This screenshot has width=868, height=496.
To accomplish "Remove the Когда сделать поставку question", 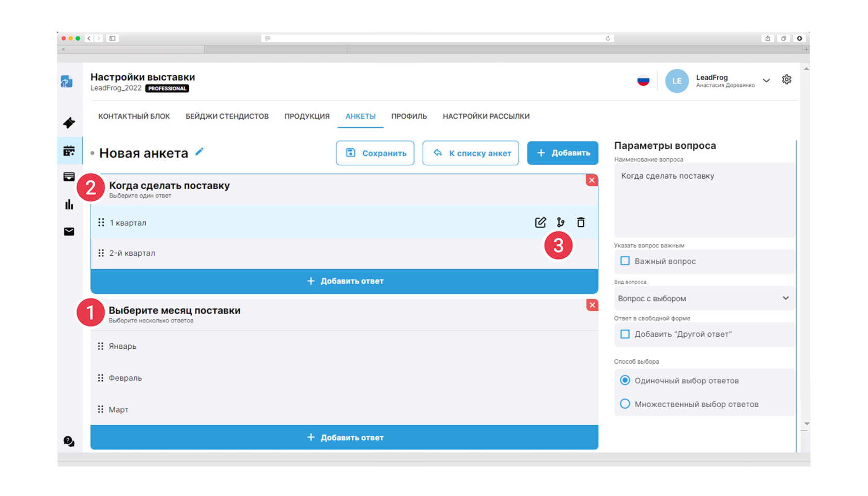I will click(x=592, y=180).
